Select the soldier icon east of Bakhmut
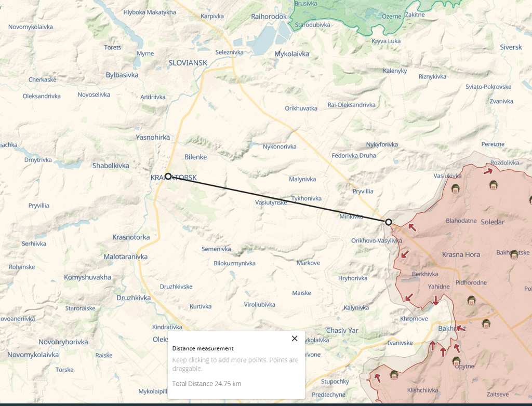Viewport: 532px width, 406px height. pyautogui.click(x=486, y=323)
